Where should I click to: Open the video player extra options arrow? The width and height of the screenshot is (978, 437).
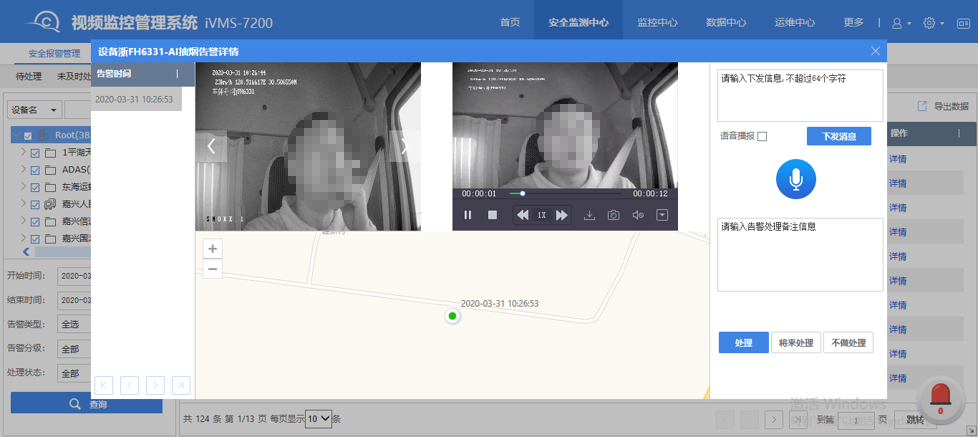click(662, 215)
